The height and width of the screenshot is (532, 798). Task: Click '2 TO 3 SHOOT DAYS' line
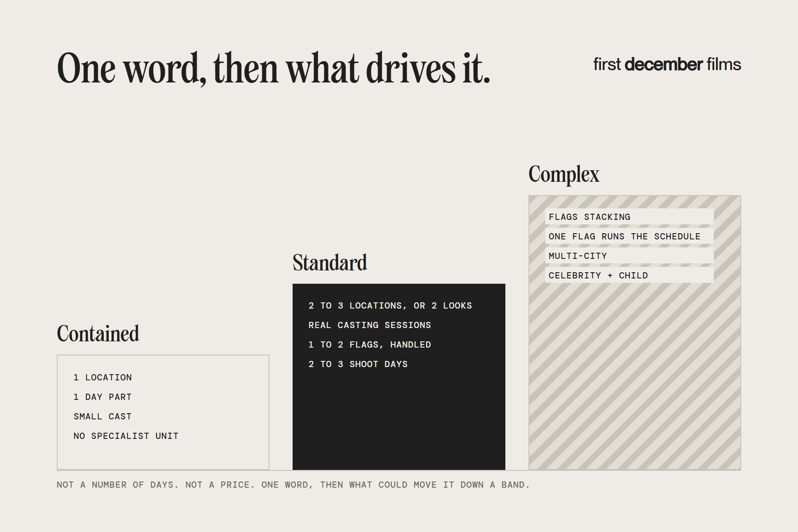[x=358, y=364]
